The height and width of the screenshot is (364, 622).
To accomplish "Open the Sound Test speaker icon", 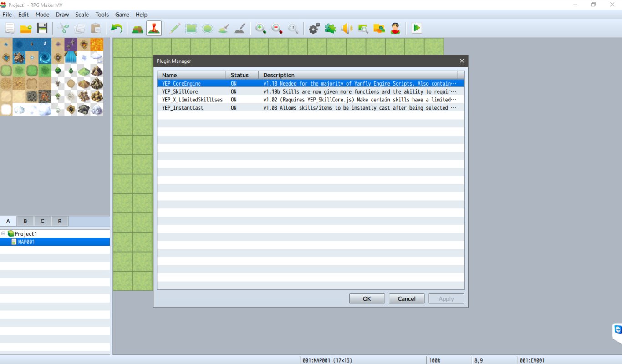I will pyautogui.click(x=347, y=28).
